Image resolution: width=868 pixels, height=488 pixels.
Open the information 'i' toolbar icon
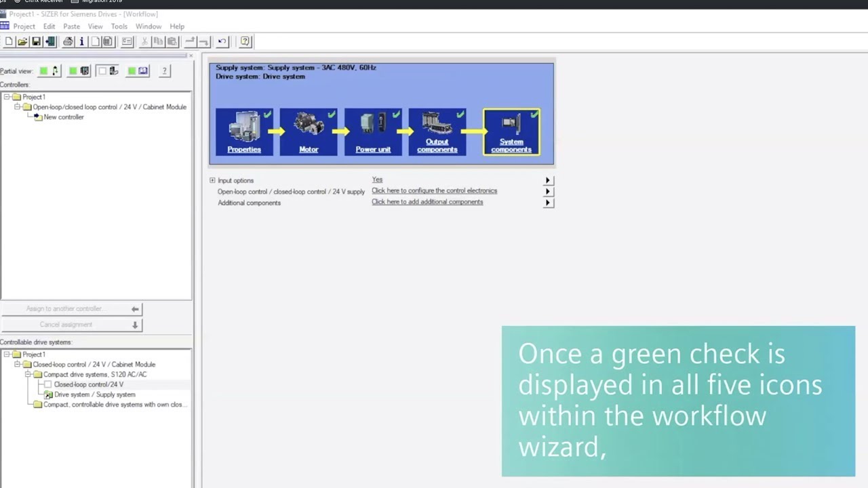pyautogui.click(x=81, y=41)
